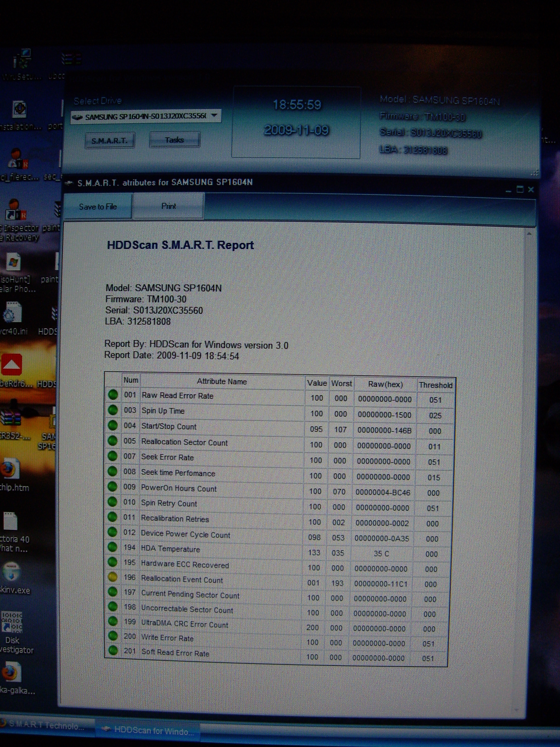Click the '18:55:59' clock display
This screenshot has width=560, height=747.
click(297, 104)
